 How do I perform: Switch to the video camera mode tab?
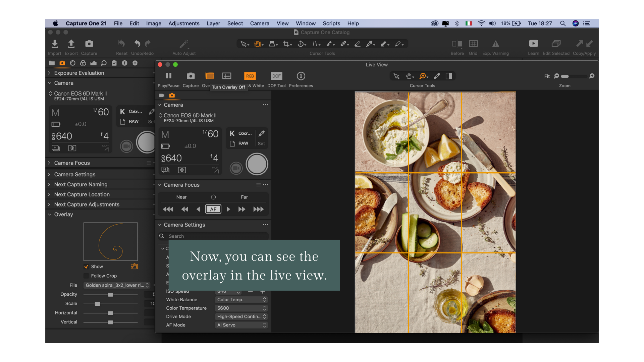coord(161,96)
